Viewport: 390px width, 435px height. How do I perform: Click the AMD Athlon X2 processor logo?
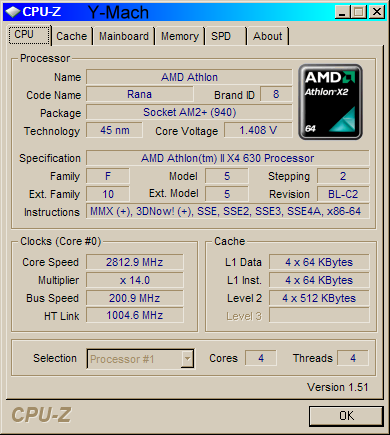[330, 102]
